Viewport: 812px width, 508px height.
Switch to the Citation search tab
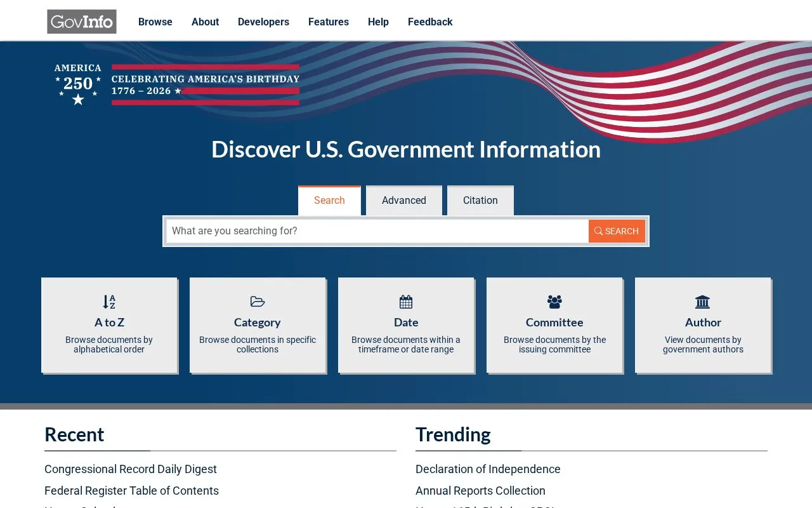[480, 201]
